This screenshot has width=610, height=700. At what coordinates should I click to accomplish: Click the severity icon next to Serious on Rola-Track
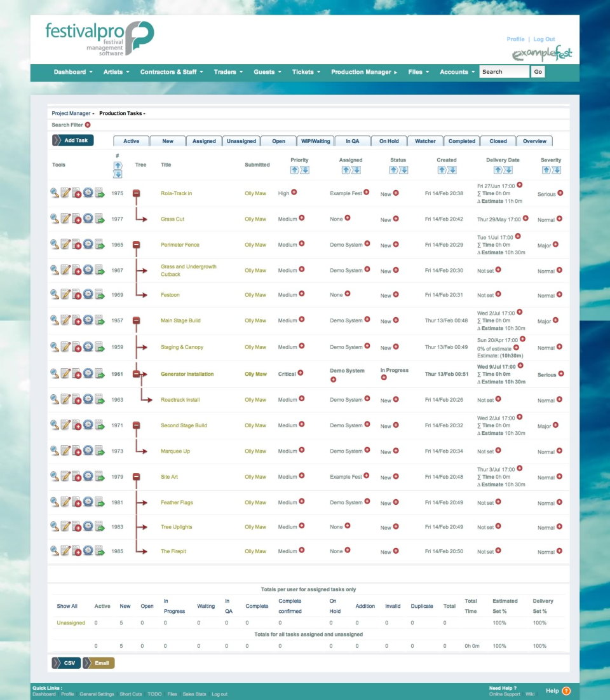[x=560, y=194]
